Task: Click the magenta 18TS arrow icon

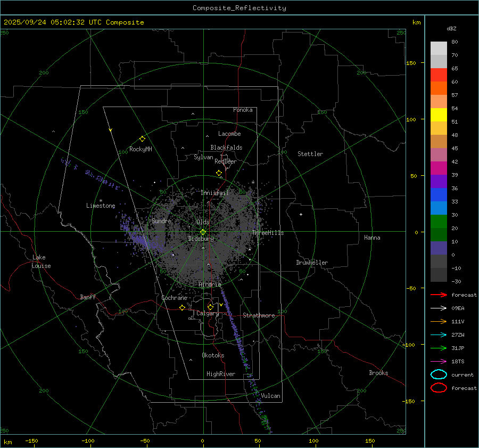Action: click(439, 361)
